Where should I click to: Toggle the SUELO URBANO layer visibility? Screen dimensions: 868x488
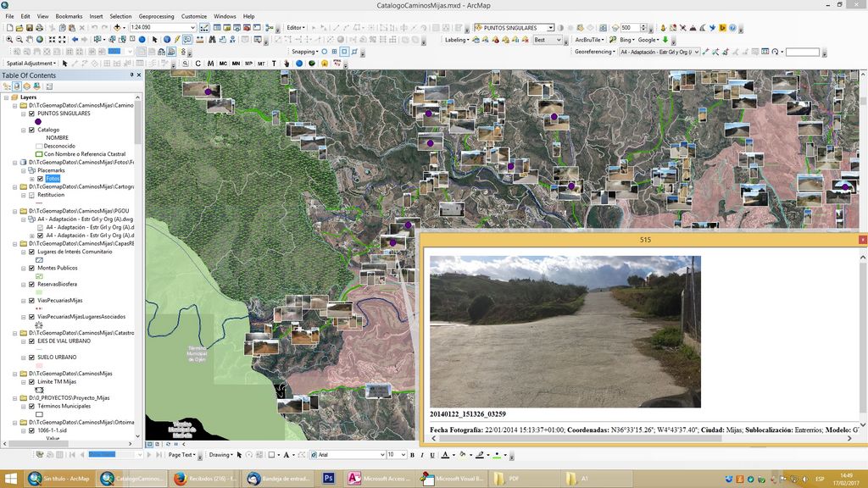click(x=31, y=357)
